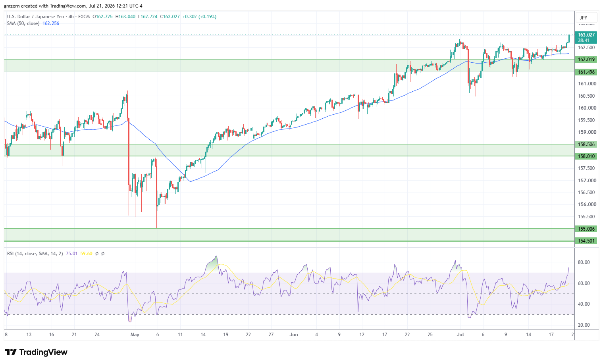603x364 pixels.
Task: Click the open value O162.725
Action: [102, 17]
